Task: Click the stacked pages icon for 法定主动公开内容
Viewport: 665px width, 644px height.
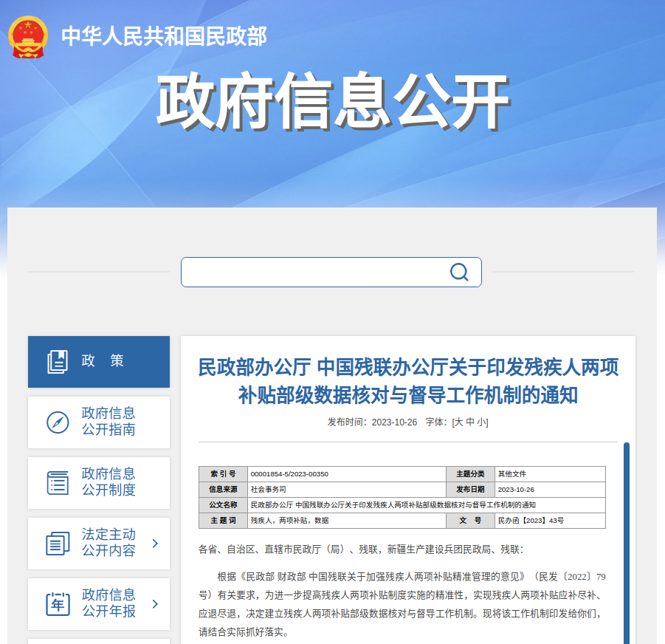Action: (x=58, y=544)
